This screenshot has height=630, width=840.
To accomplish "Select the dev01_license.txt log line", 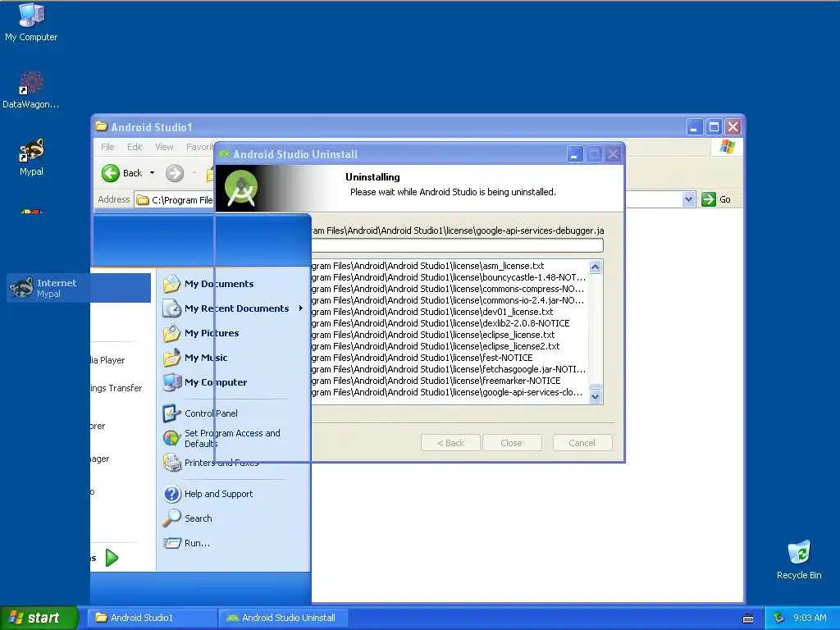I will (x=433, y=312).
